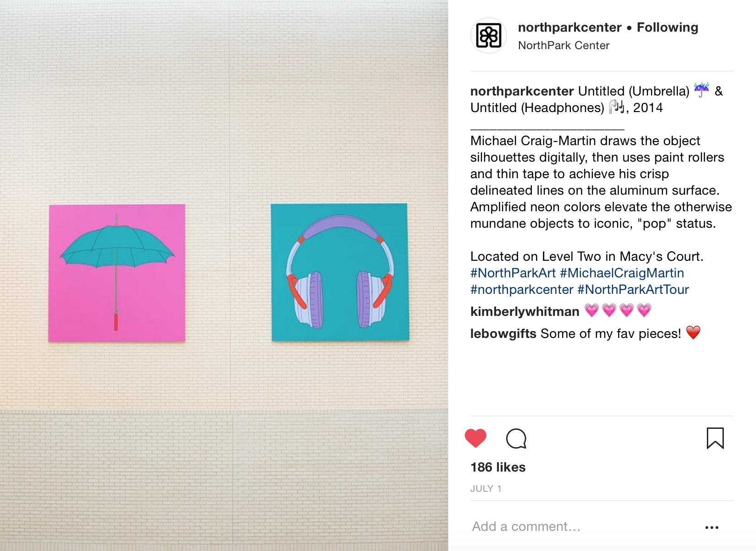Open the #northparkcenter hashtag
Screen dimensions: 756x551
coord(522,290)
